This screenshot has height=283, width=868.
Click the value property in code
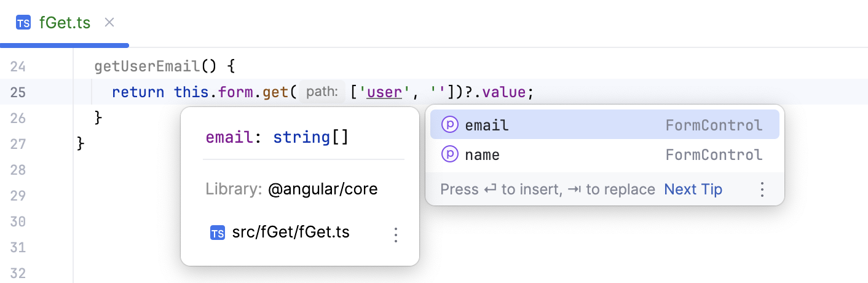504,92
